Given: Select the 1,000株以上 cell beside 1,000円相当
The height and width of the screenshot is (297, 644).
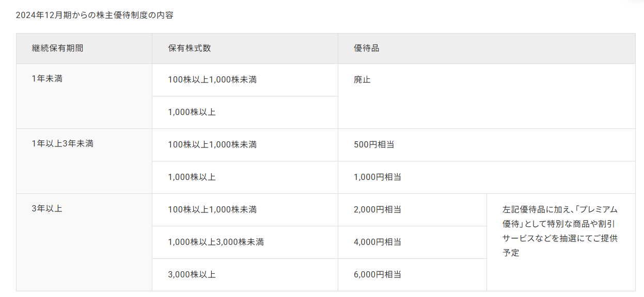Looking at the screenshot, I should click(192, 177).
